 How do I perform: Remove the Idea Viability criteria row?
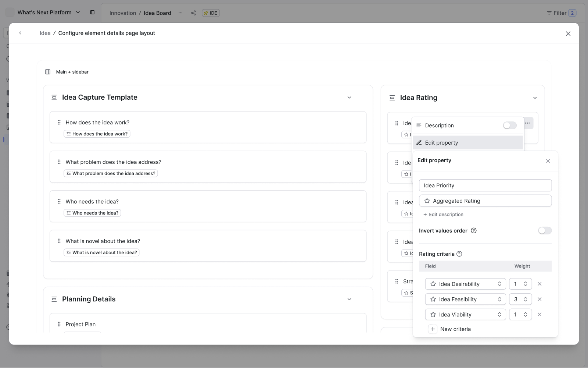click(539, 315)
